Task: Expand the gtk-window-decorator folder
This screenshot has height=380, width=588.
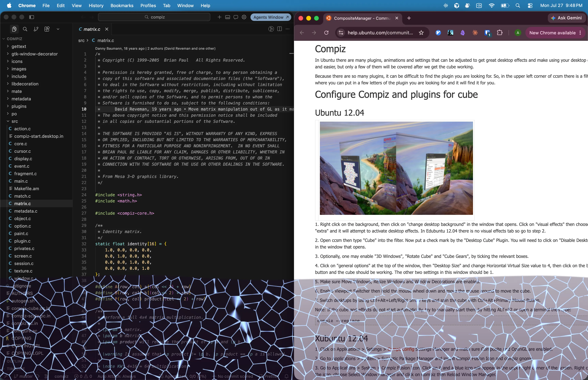Action: tap(37, 54)
